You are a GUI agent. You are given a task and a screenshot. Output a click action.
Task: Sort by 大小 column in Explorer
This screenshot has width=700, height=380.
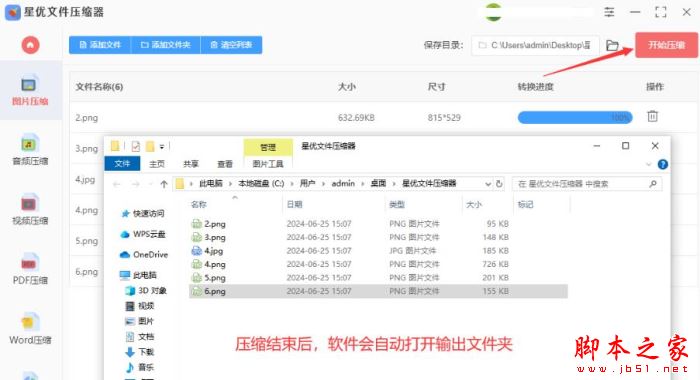click(474, 205)
